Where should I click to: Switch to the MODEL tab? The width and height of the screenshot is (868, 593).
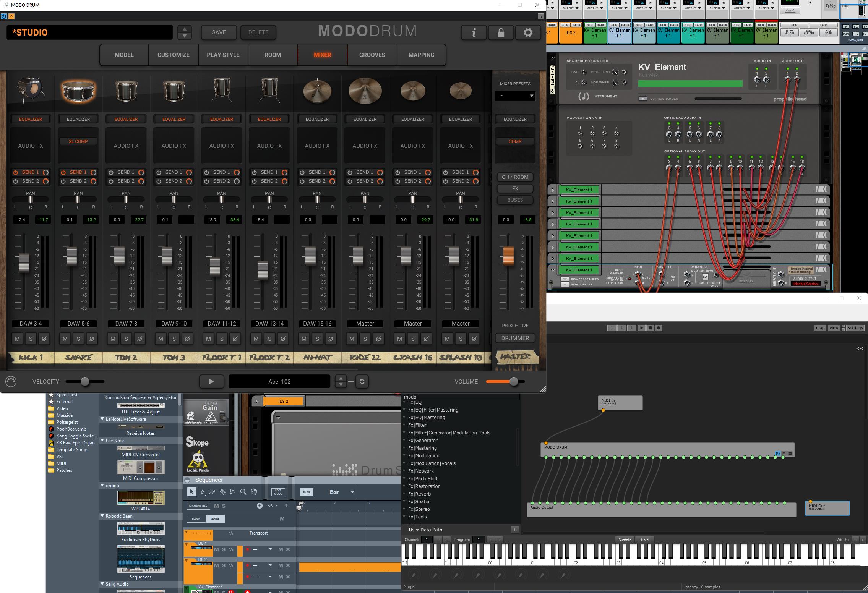[x=124, y=55]
